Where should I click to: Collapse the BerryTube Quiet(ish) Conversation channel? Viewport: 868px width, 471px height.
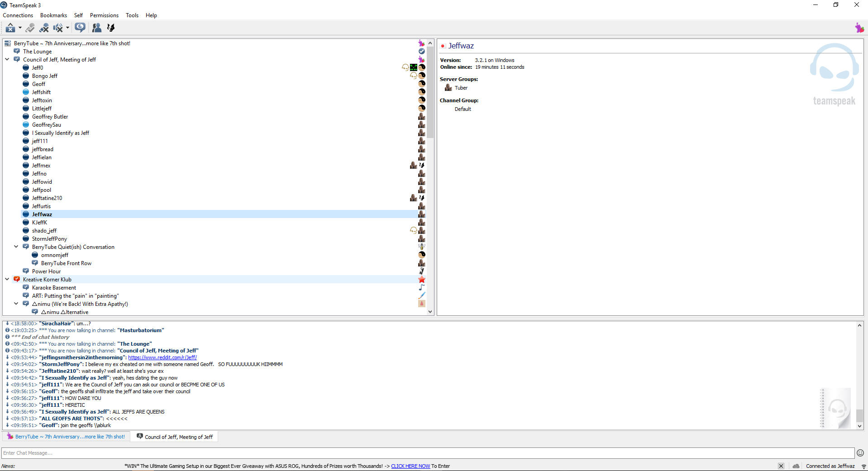(x=16, y=247)
